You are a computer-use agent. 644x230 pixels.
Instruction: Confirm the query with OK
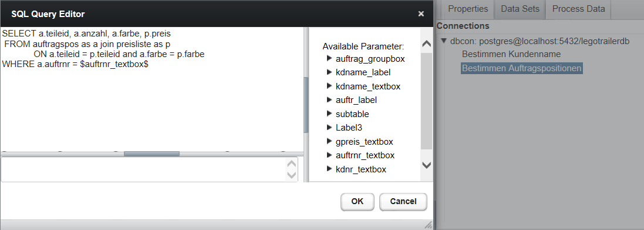pos(358,202)
